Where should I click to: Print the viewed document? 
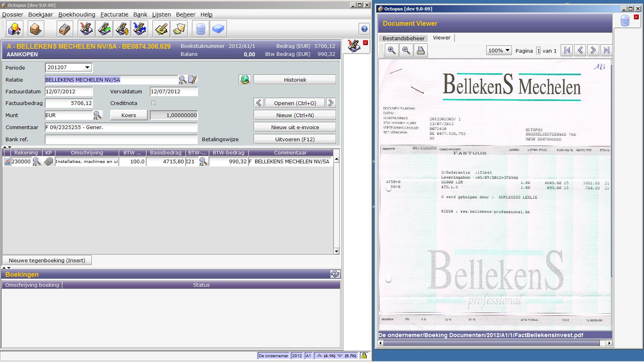coord(421,50)
